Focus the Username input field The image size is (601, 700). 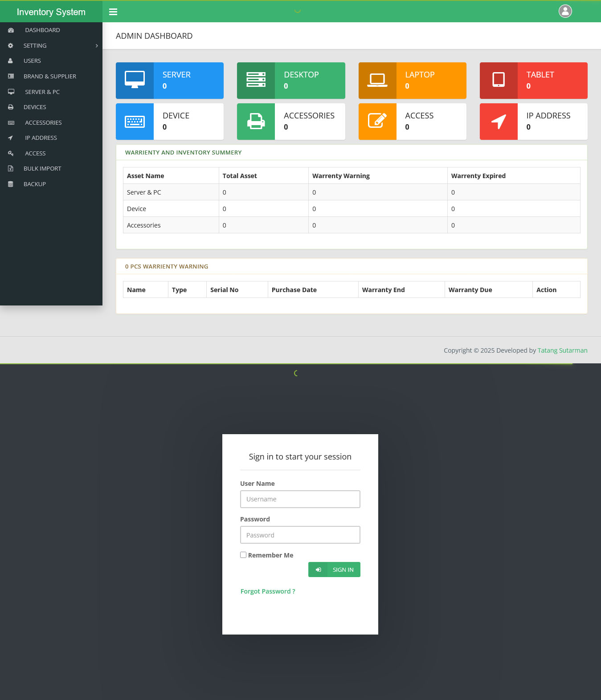click(300, 499)
